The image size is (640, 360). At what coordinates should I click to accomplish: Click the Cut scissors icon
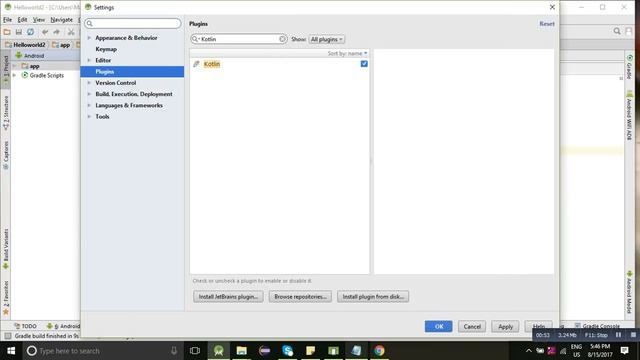click(71, 32)
